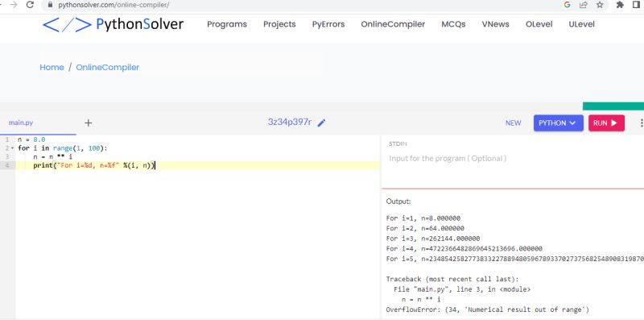Toggle the browser side panel icon

pyautogui.click(x=636, y=5)
